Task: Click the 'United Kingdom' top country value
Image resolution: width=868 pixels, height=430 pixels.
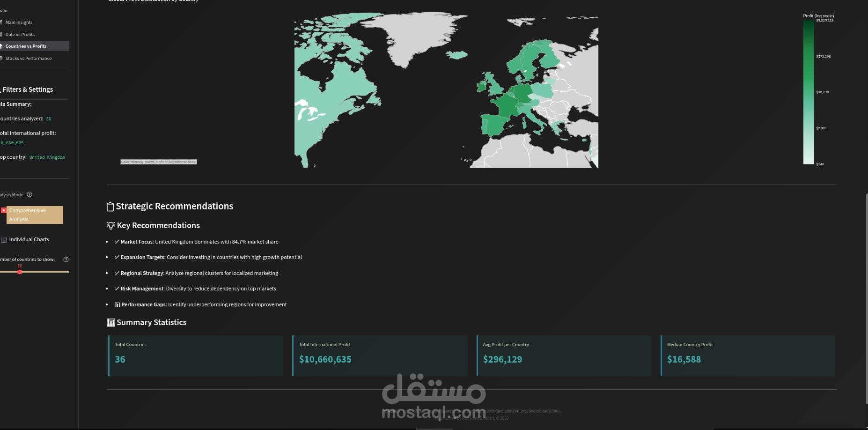Action: pos(47,157)
